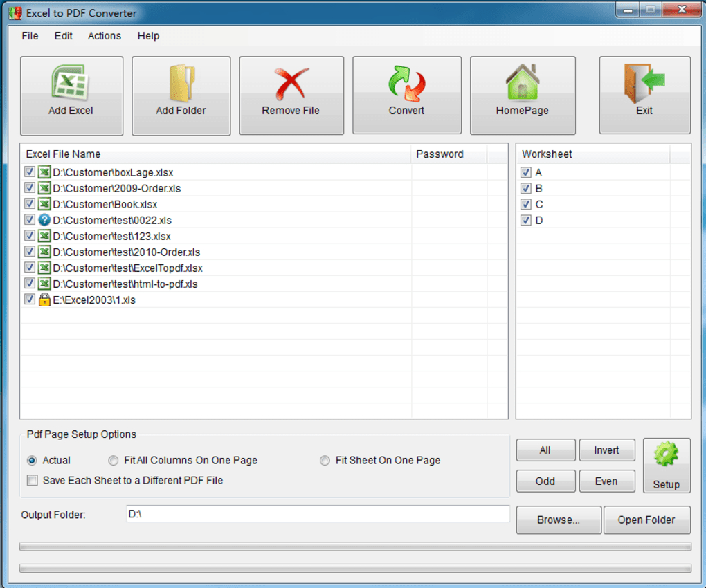Open the Actions menu
This screenshot has height=588, width=706.
point(104,36)
